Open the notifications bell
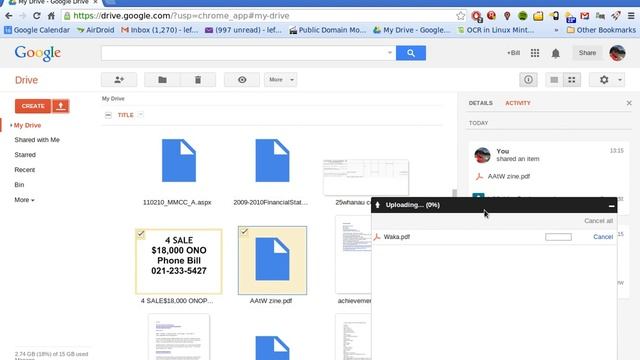The image size is (640, 360). pos(556,53)
